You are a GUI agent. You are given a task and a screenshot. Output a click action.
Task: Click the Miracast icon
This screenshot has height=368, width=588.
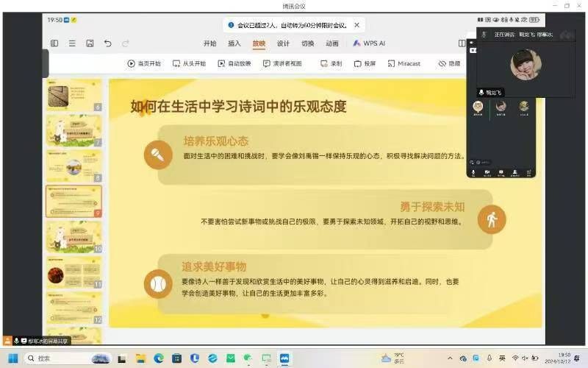pyautogui.click(x=391, y=64)
